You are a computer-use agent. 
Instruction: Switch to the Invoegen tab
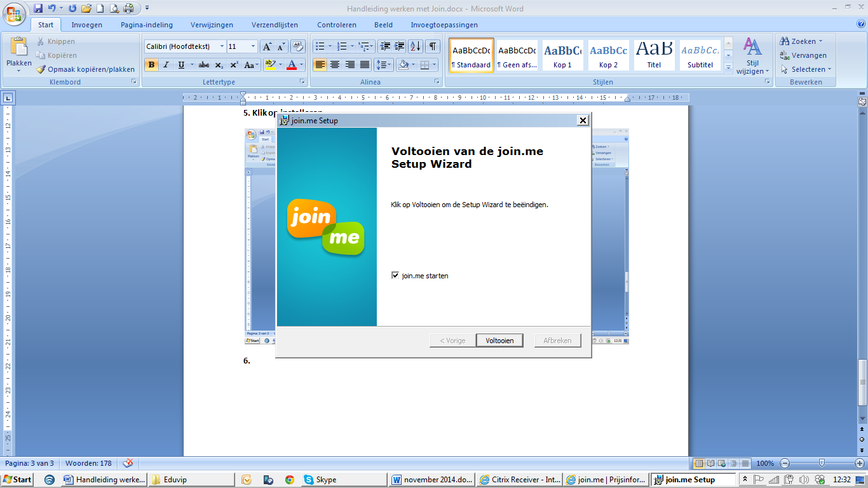tap(87, 25)
